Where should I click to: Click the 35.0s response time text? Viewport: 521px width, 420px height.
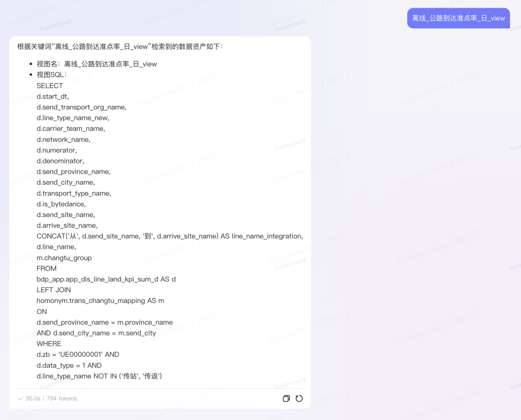point(33,398)
